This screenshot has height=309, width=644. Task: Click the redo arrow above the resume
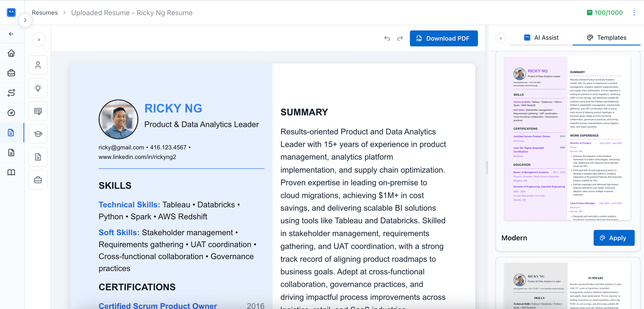(x=400, y=38)
